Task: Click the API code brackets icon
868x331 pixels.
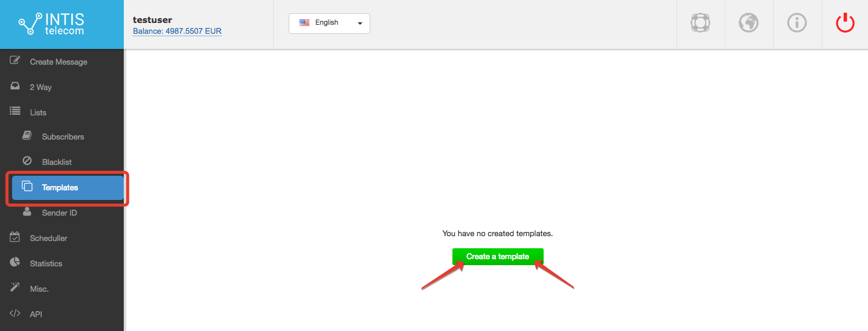Action: point(15,313)
